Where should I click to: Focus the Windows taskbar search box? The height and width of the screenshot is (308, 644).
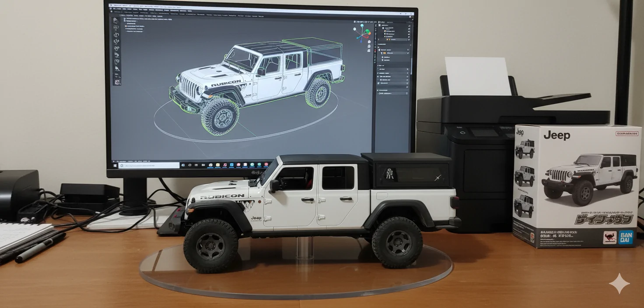click(x=149, y=165)
